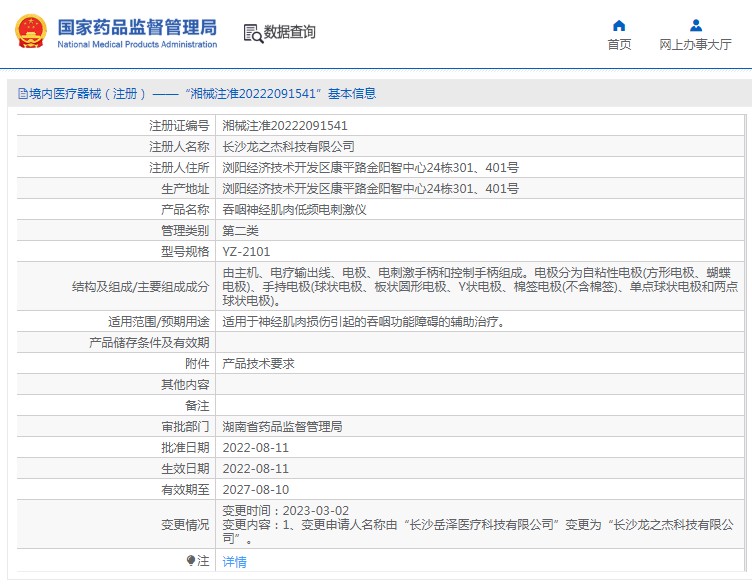Open the 数据查询 section label
Image resolution: width=752 pixels, height=584 pixels.
[x=290, y=32]
